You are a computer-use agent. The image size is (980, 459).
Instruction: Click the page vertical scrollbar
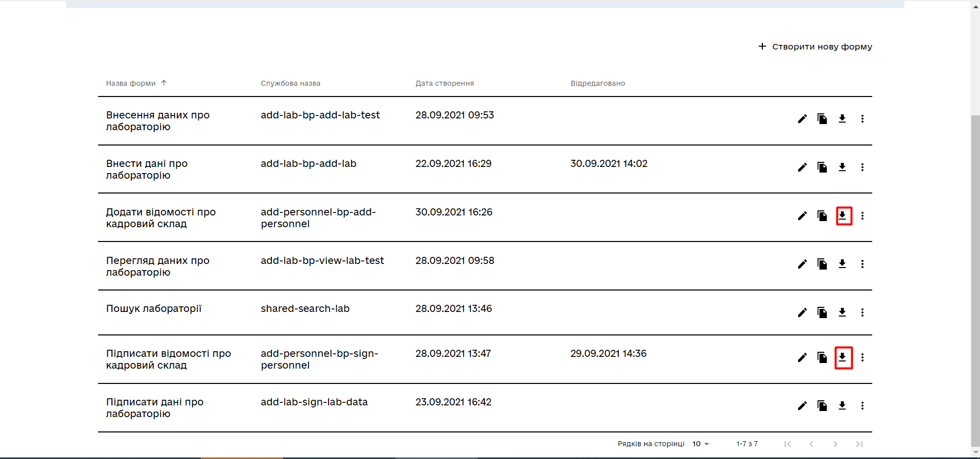pos(975,281)
